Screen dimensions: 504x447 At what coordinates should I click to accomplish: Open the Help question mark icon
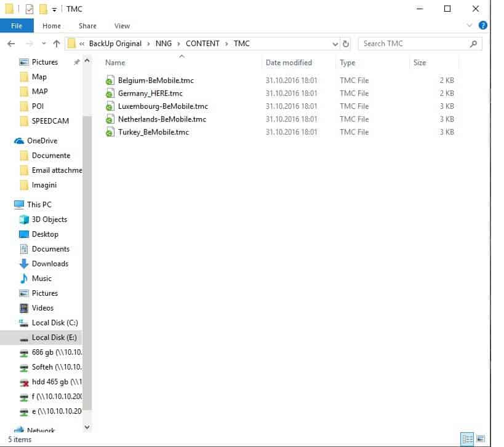483,25
